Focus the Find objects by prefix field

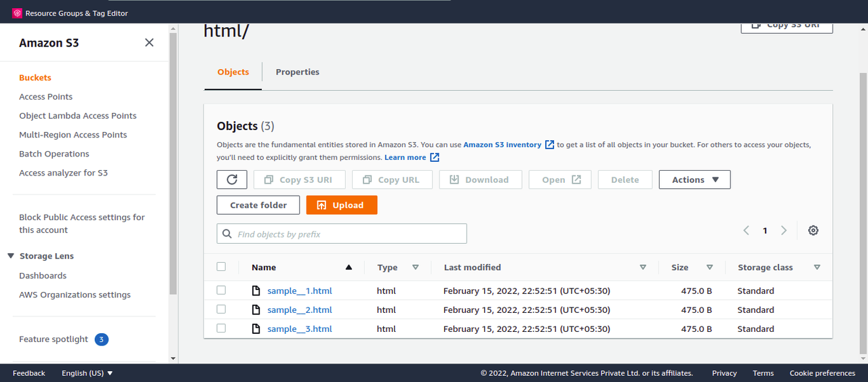[x=342, y=234]
